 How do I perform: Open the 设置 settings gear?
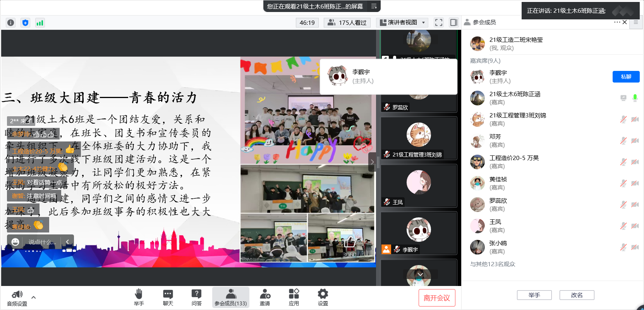coord(323,297)
